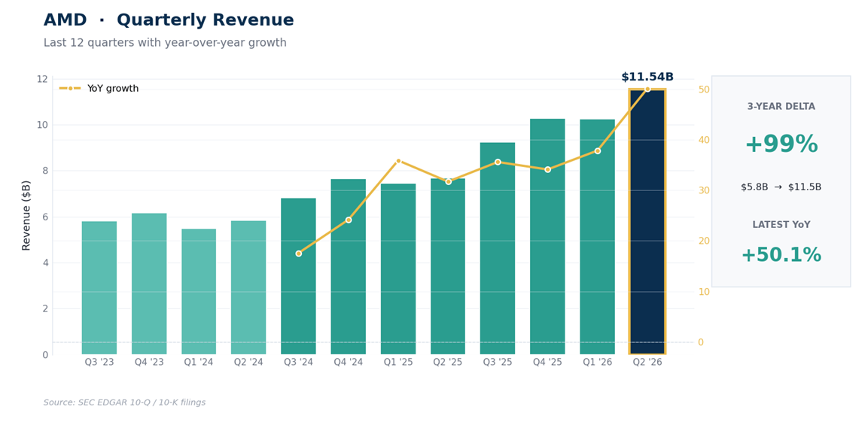
Task: Click the '12' tick on revenue axis
Action: pyautogui.click(x=42, y=79)
